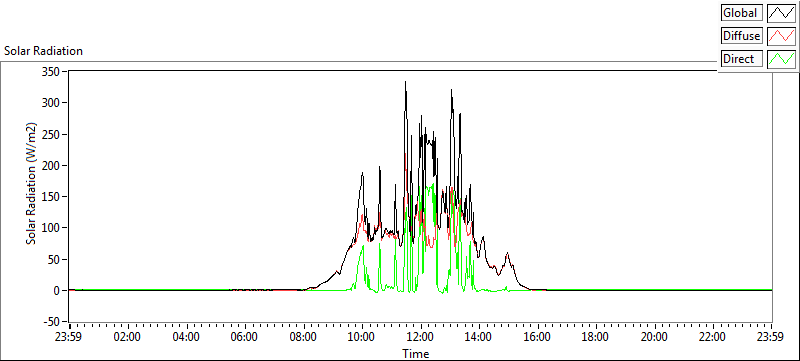Image resolution: width=800 pixels, height=361 pixels.
Task: Click the 22:00 time axis label
Action: coord(713,337)
